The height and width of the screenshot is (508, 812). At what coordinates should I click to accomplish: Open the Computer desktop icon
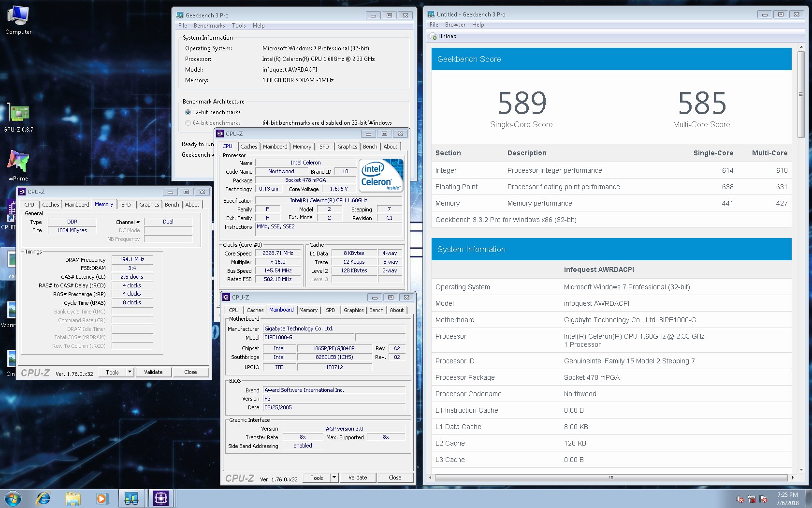click(18, 21)
